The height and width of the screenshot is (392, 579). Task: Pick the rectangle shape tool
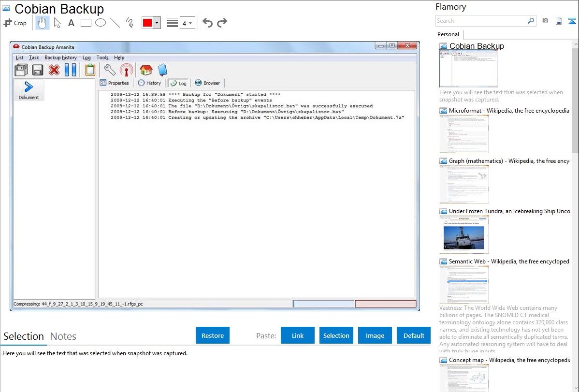pyautogui.click(x=86, y=23)
